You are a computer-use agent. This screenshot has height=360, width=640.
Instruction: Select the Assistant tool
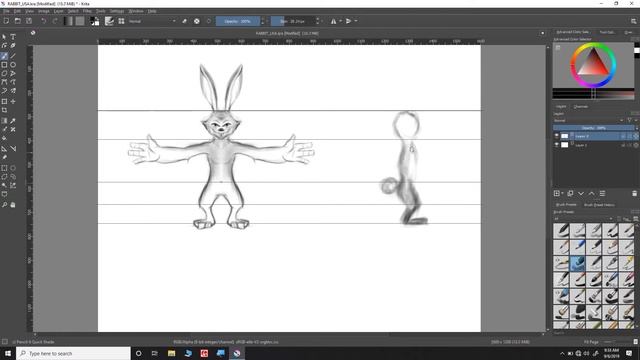click(x=4, y=149)
